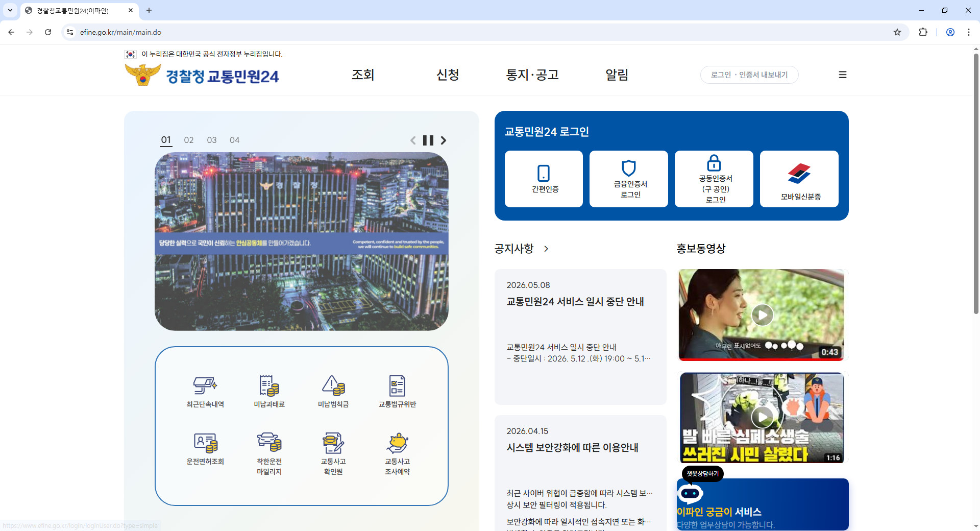
Task: Go to previous banner slide
Action: 413,140
